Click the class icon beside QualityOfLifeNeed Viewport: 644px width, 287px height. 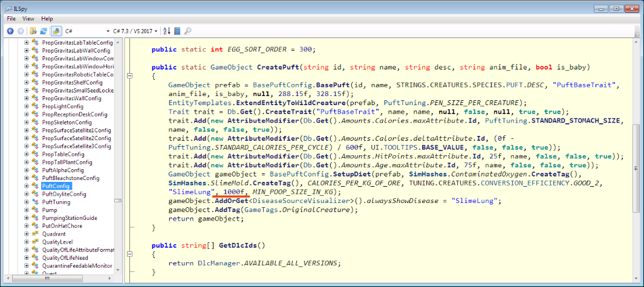[x=36, y=257]
